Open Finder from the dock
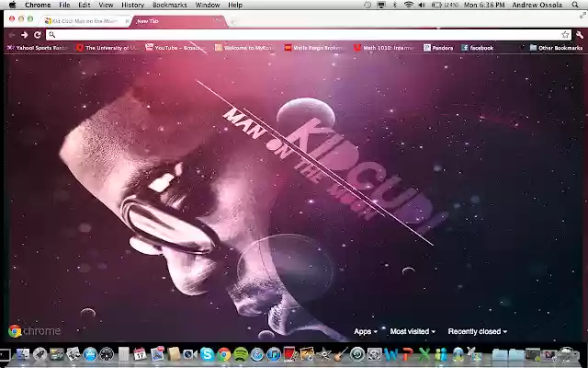This screenshot has height=368, width=588. tap(23, 354)
